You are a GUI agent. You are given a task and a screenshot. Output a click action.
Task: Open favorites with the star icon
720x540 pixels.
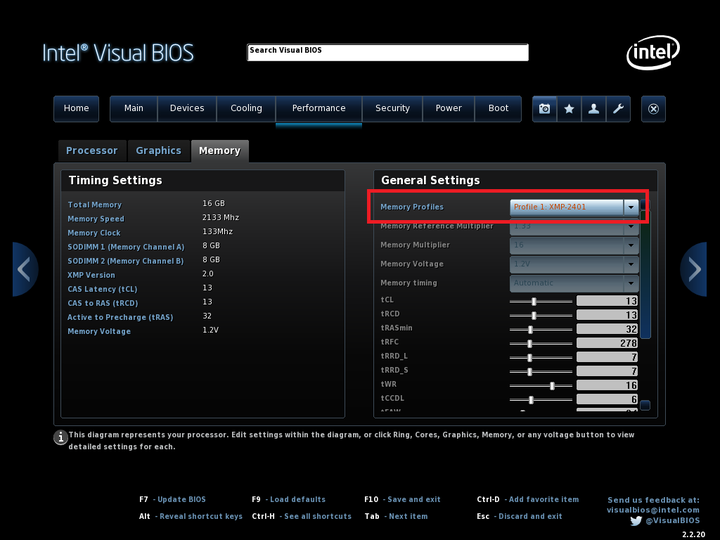[569, 109]
